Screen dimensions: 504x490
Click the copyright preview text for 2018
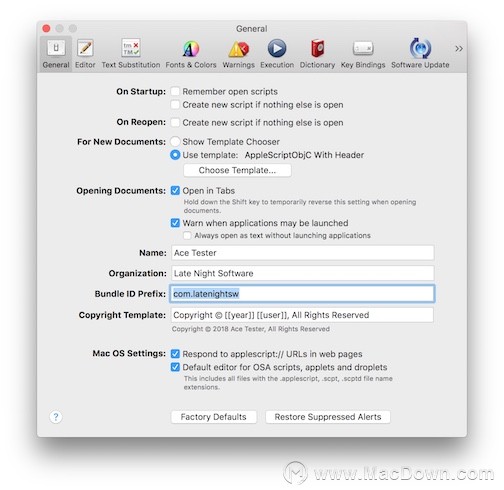tap(251, 329)
